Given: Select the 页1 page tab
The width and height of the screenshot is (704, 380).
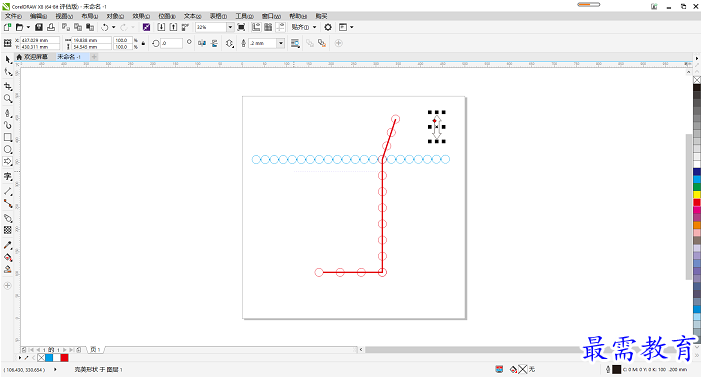Looking at the screenshot, I should pyautogui.click(x=95, y=349).
